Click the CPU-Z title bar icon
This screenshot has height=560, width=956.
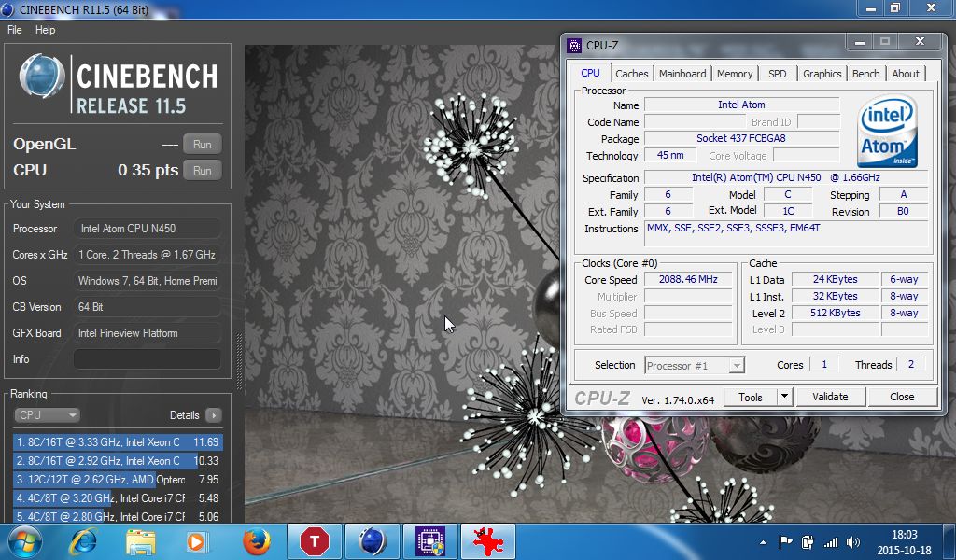pos(574,46)
